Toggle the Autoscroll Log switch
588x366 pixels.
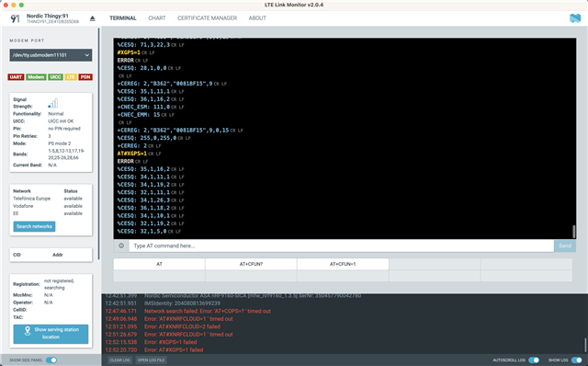coord(534,360)
